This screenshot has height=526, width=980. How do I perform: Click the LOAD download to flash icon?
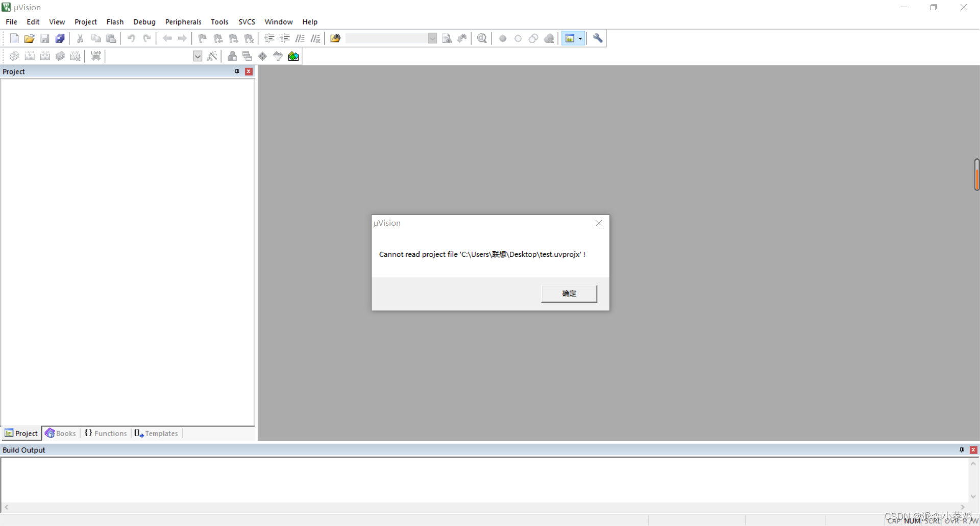point(96,56)
